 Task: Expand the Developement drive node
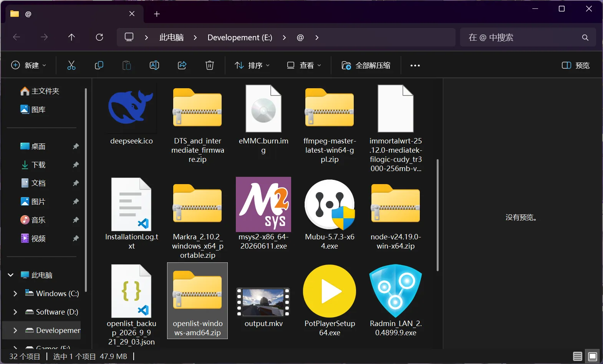15,330
